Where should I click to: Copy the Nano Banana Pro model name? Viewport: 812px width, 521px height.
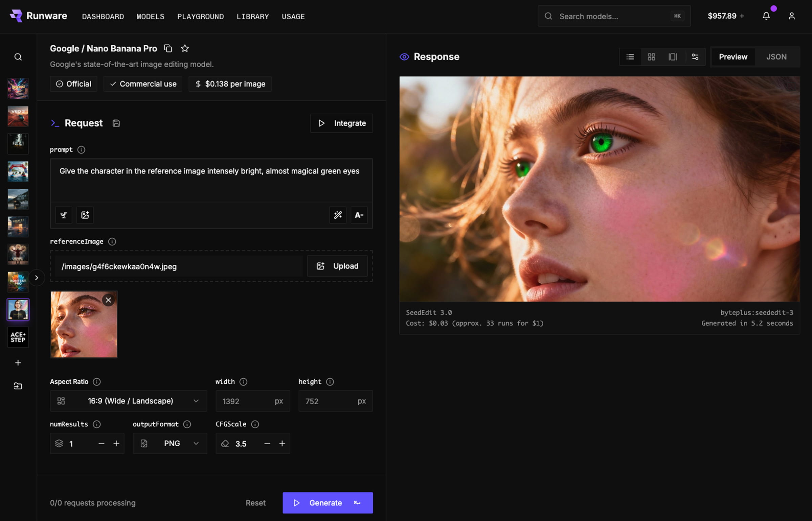coord(168,48)
